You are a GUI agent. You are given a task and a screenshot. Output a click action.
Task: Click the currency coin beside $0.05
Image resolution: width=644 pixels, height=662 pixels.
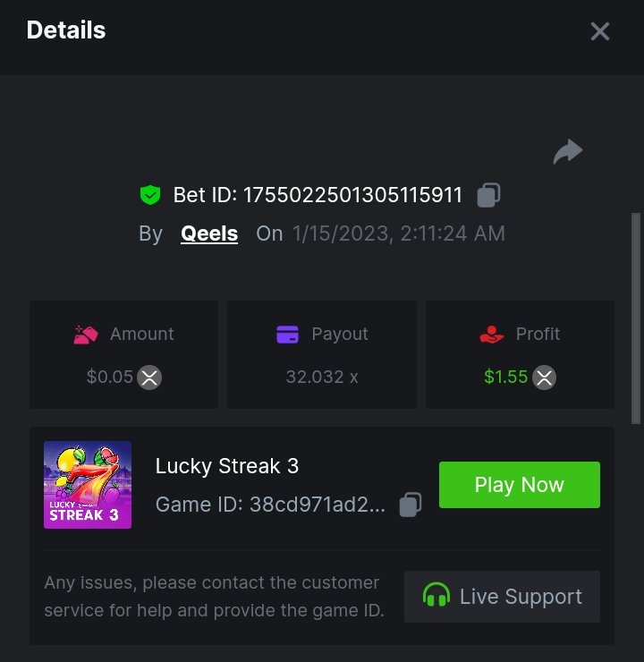coord(149,378)
